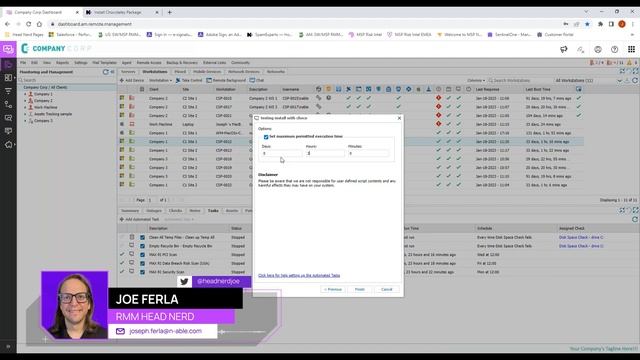Open the product apps grid icon
Screen dimensions: 640x360
(631, 49)
